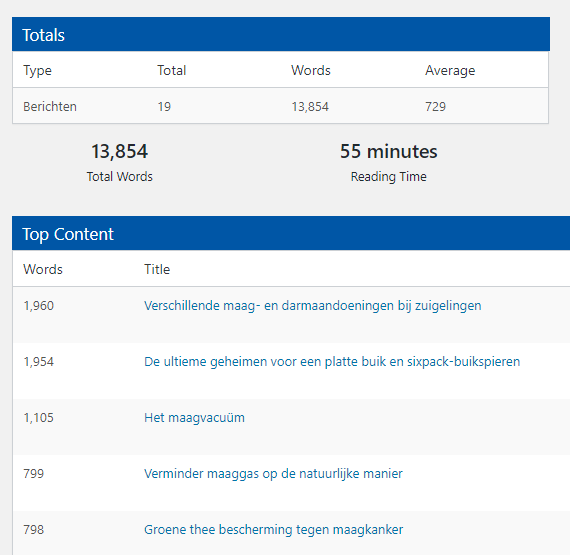This screenshot has width=570, height=555.
Task: Click the Words column header in Top Content
Action: click(43, 269)
